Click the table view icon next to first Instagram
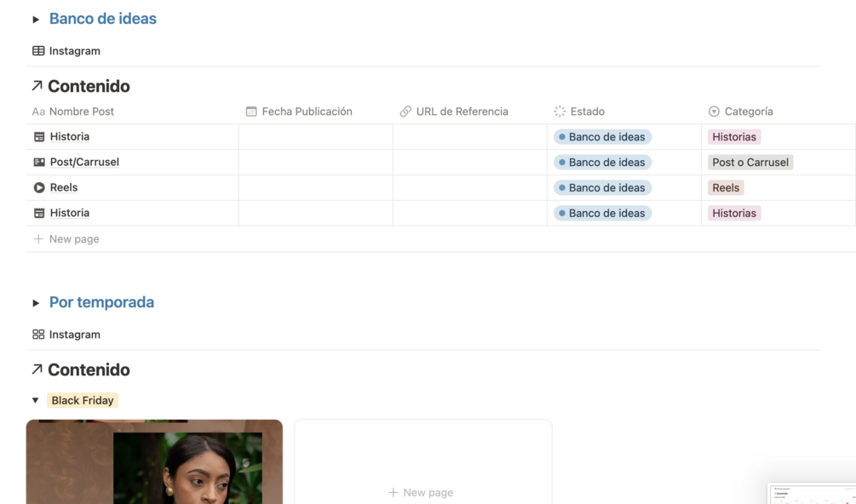This screenshot has width=856, height=504. (39, 51)
